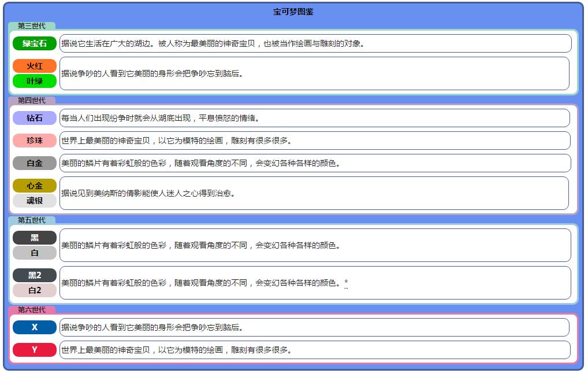Click the 钻石 Pokédex entry text
Viewport: 588px width, 373px height.
160,118
